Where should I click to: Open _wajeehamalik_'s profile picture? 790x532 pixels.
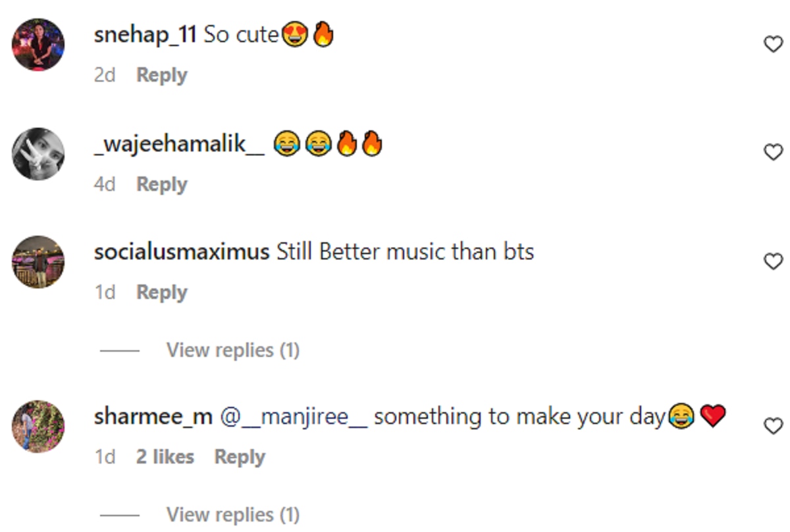tap(38, 153)
